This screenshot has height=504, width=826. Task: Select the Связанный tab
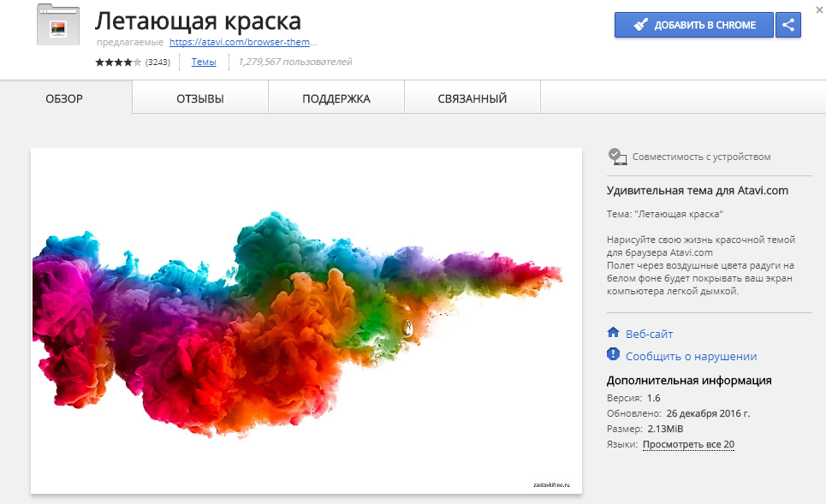tap(472, 99)
